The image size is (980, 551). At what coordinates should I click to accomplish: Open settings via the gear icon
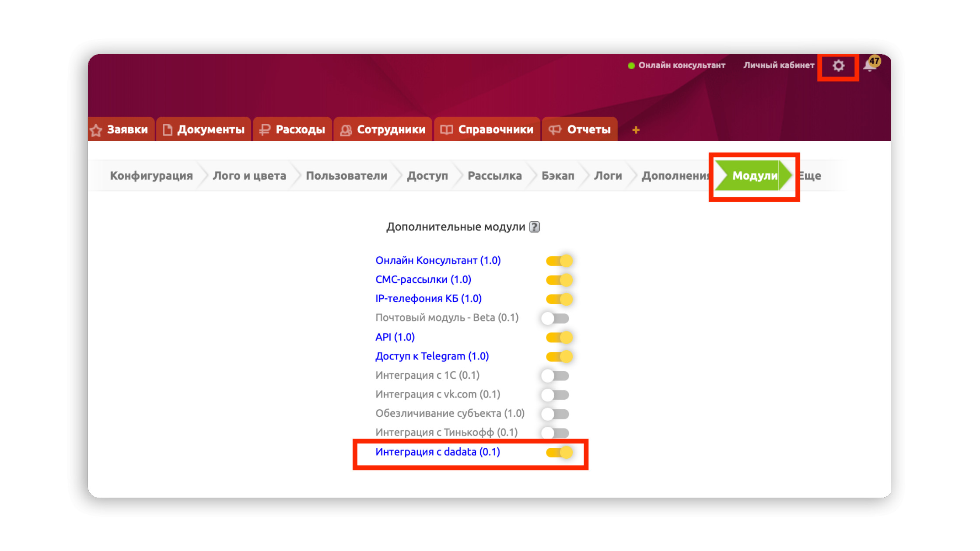tap(838, 66)
